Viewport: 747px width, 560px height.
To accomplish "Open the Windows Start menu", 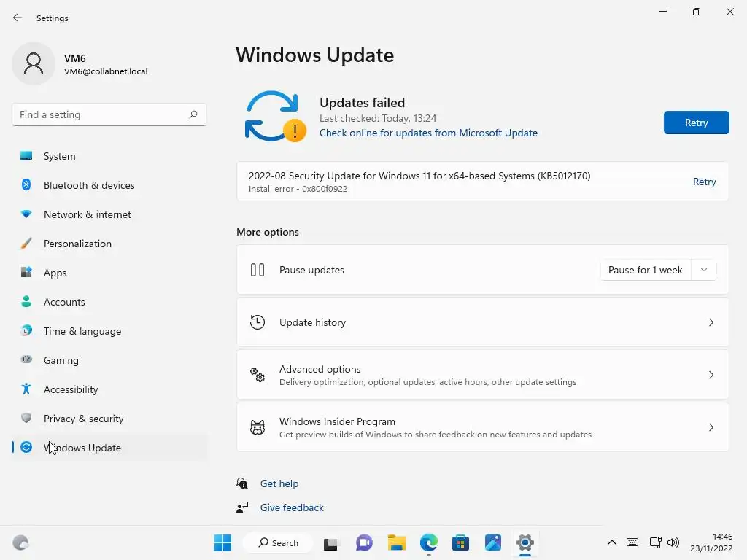I will [222, 542].
